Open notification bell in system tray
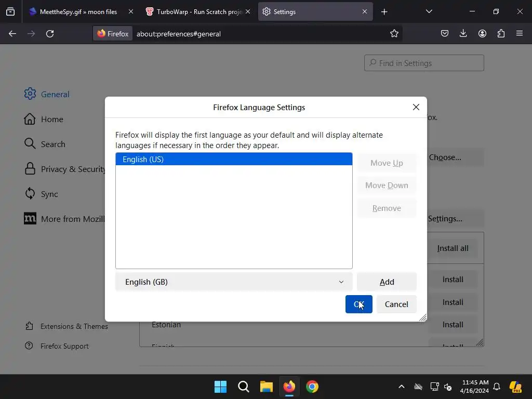 point(496,387)
